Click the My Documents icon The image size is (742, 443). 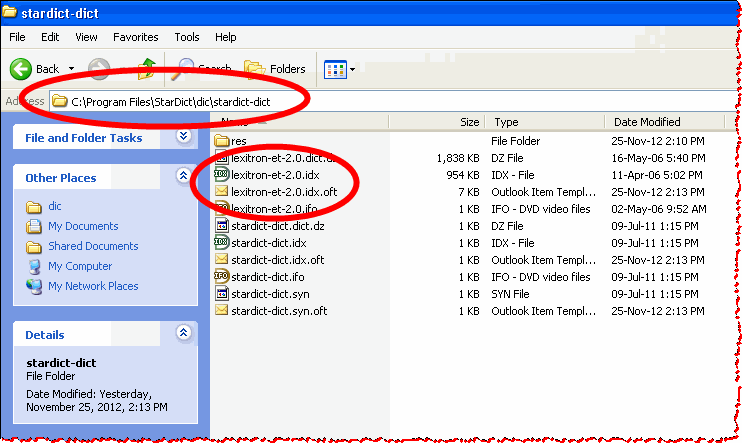(34, 227)
